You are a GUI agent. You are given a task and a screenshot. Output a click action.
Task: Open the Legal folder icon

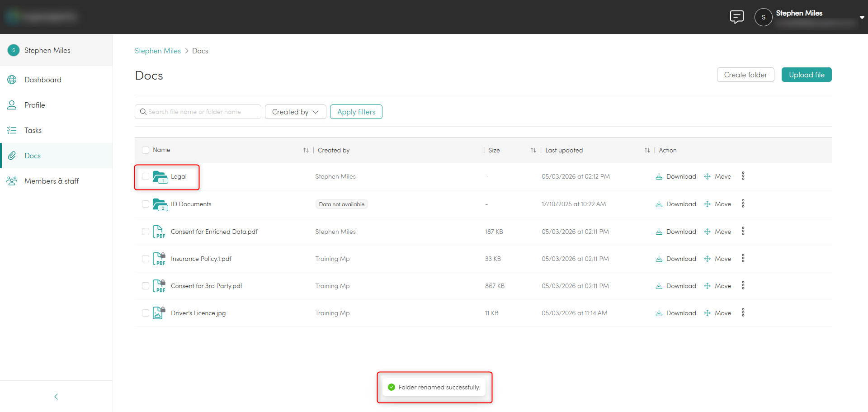point(160,177)
